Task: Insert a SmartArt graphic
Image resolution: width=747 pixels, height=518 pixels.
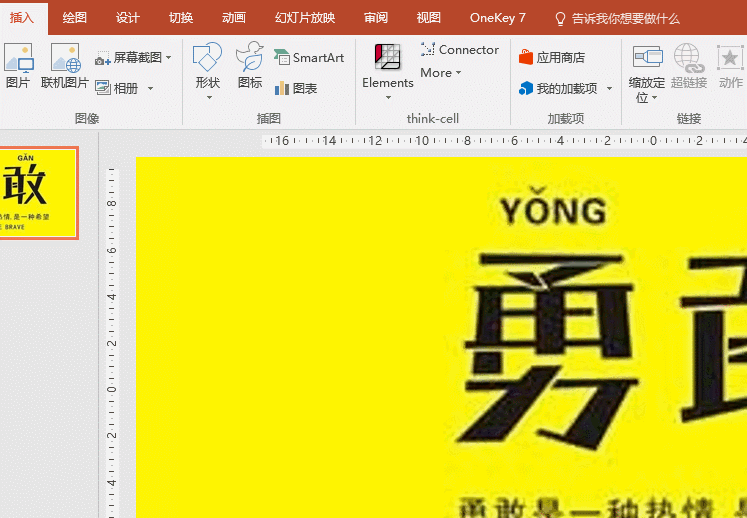Action: click(309, 58)
